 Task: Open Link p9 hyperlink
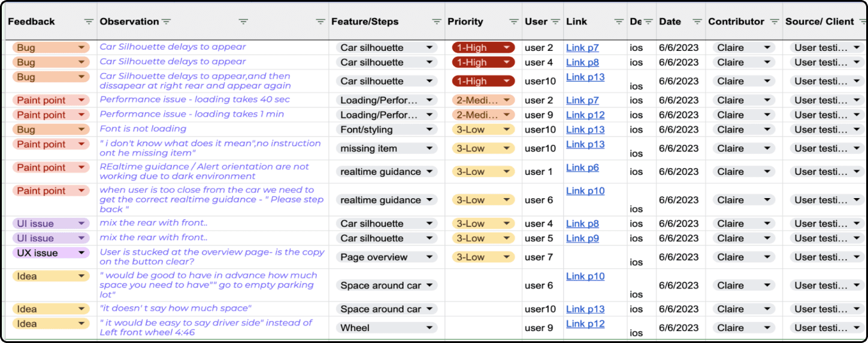click(582, 238)
